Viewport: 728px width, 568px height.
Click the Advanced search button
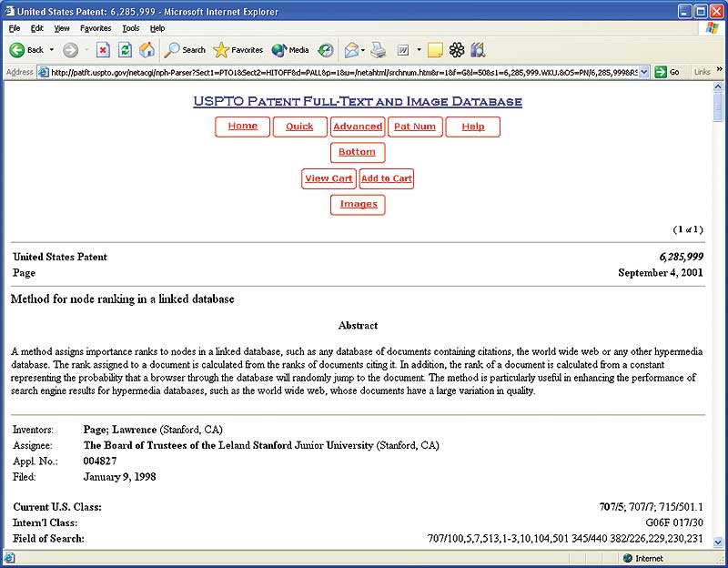tap(358, 127)
